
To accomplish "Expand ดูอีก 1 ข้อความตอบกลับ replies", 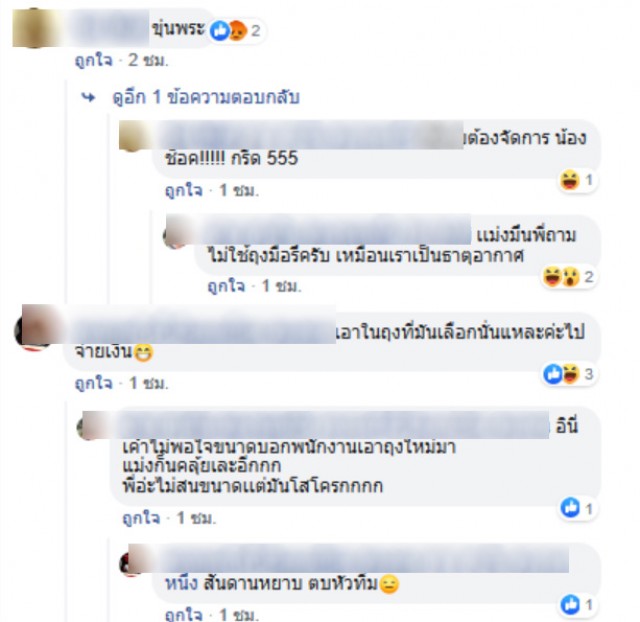I will point(206,98).
